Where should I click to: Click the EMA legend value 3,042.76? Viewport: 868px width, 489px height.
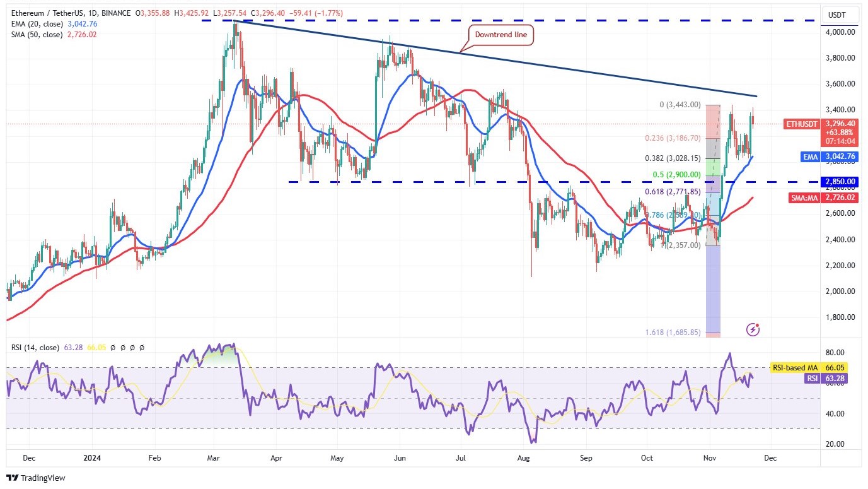pyautogui.click(x=82, y=24)
